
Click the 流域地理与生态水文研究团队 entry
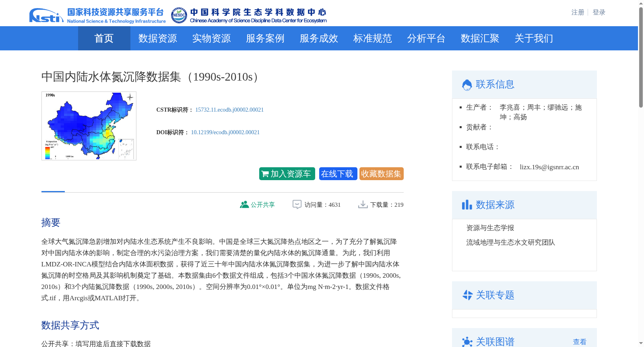[x=510, y=242]
